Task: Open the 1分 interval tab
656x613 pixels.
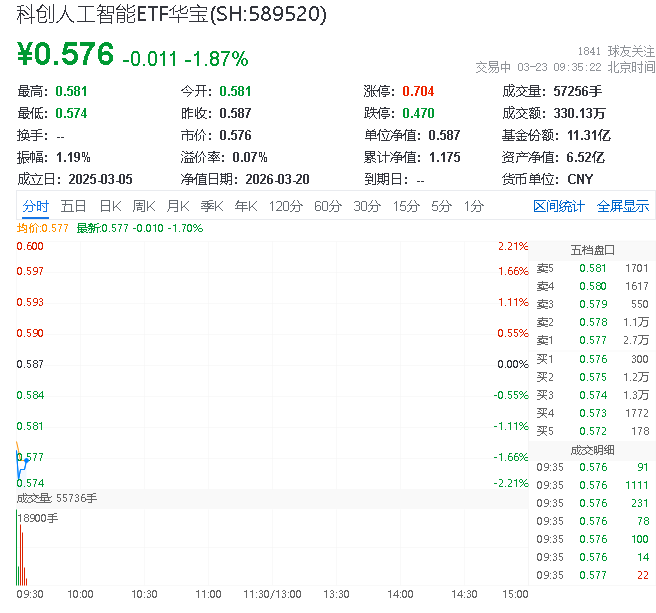Action: click(x=473, y=207)
